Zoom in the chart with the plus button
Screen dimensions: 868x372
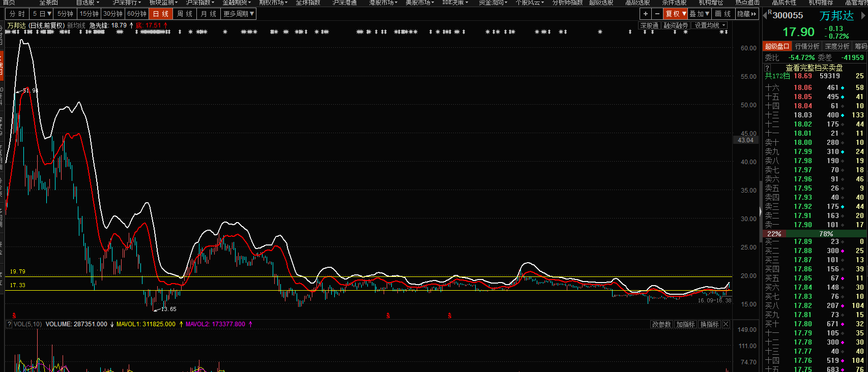click(x=645, y=14)
